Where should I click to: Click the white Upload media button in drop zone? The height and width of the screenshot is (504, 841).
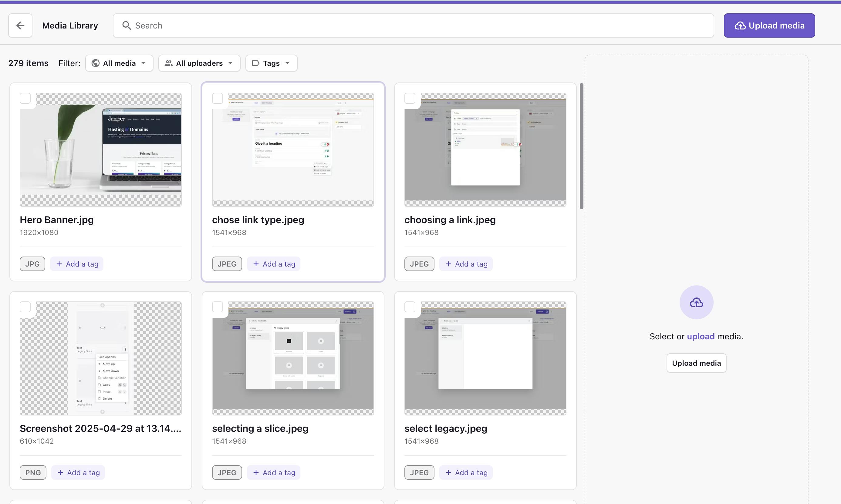pos(696,363)
